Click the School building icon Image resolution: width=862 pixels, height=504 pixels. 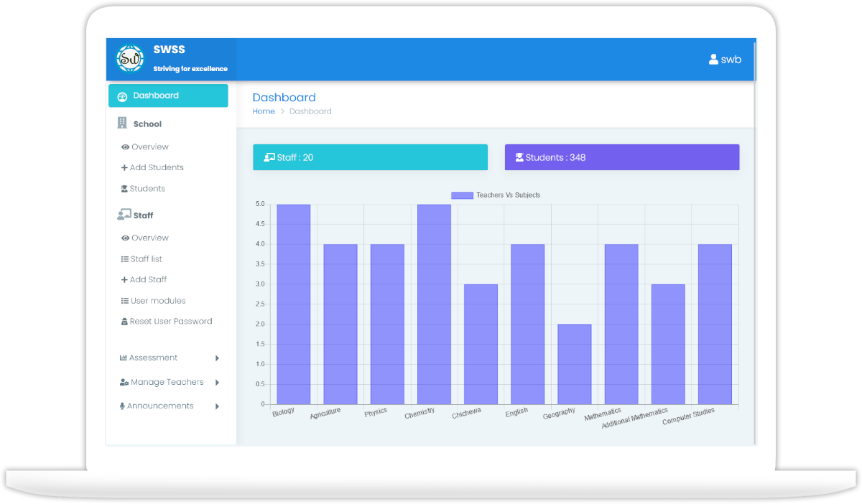click(122, 123)
